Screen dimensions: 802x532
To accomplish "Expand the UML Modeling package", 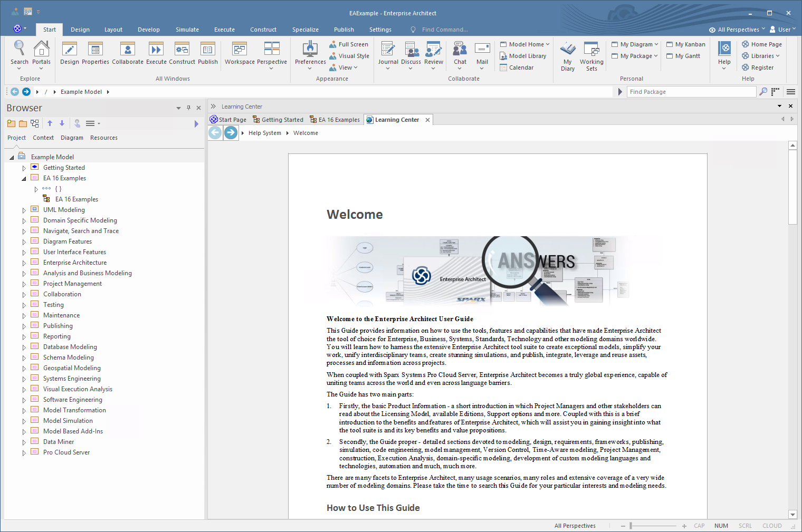I will pyautogui.click(x=24, y=210).
